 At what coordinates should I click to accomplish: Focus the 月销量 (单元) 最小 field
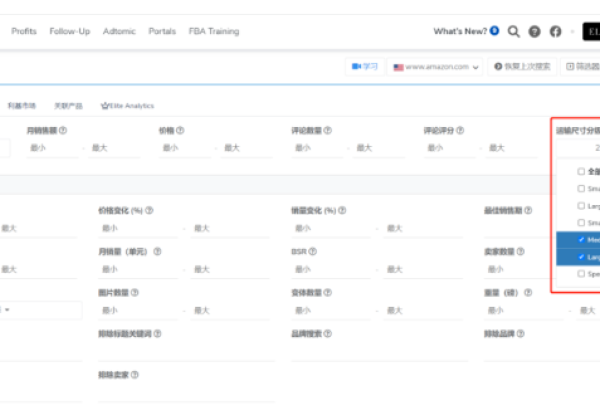138,270
